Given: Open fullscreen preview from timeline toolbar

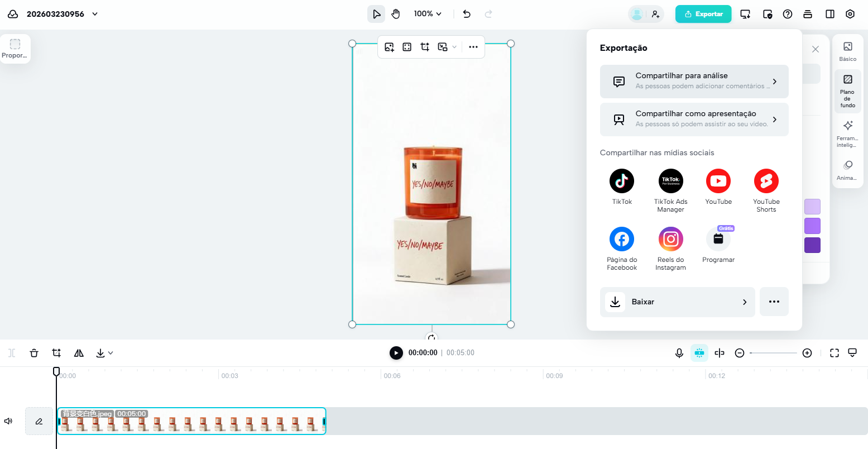Looking at the screenshot, I should (835, 353).
